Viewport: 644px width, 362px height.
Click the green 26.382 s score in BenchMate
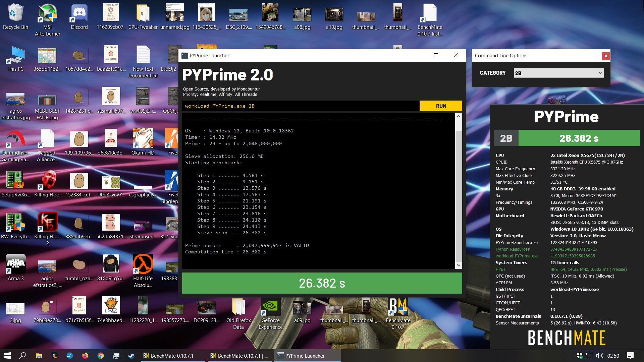pyautogui.click(x=579, y=138)
